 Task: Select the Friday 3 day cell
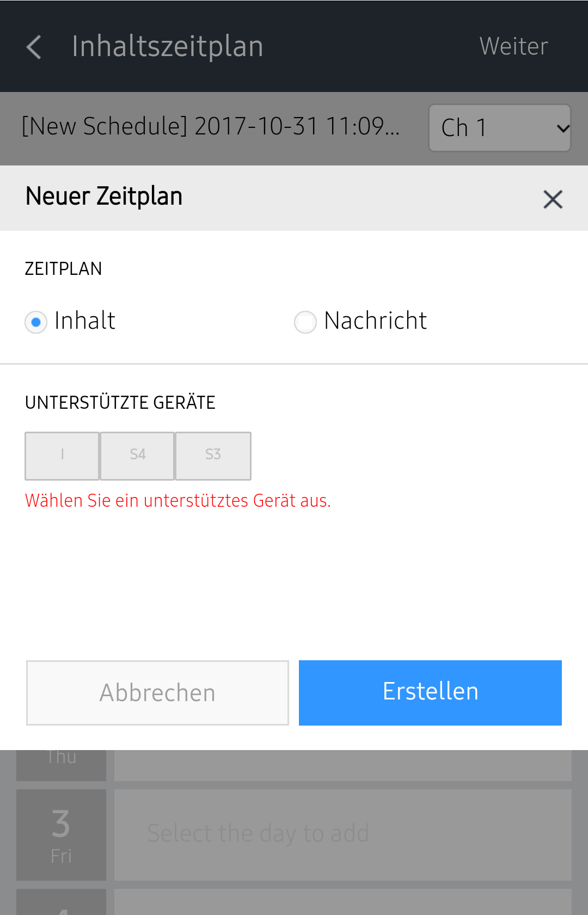pyautogui.click(x=61, y=834)
